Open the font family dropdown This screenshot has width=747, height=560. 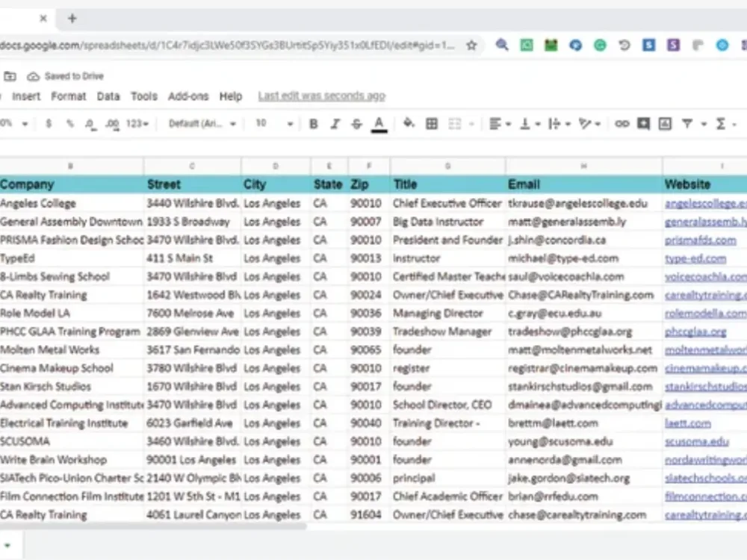[x=202, y=124]
